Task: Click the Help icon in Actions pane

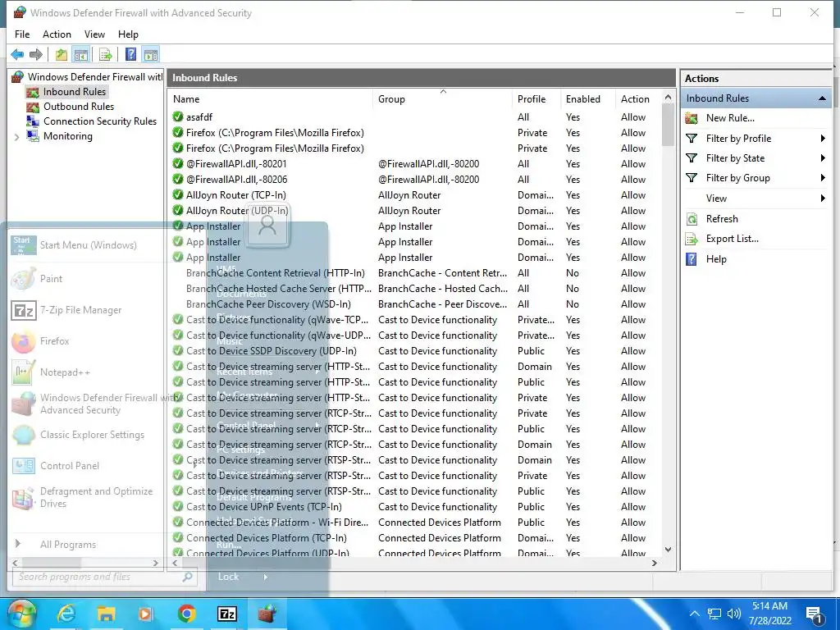Action: (692, 259)
